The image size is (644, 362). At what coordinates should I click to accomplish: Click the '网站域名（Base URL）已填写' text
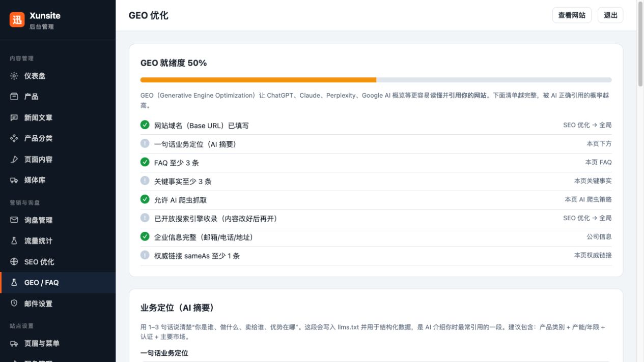coord(202,125)
